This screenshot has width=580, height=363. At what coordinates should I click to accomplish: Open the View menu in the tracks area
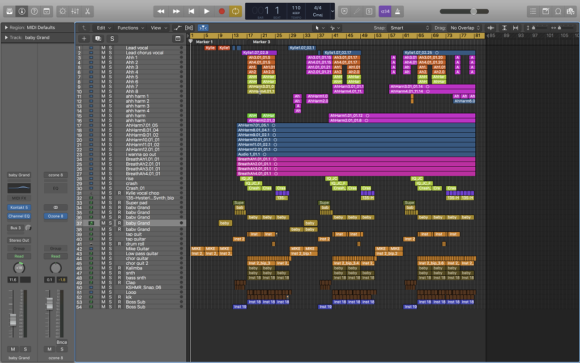click(159, 28)
